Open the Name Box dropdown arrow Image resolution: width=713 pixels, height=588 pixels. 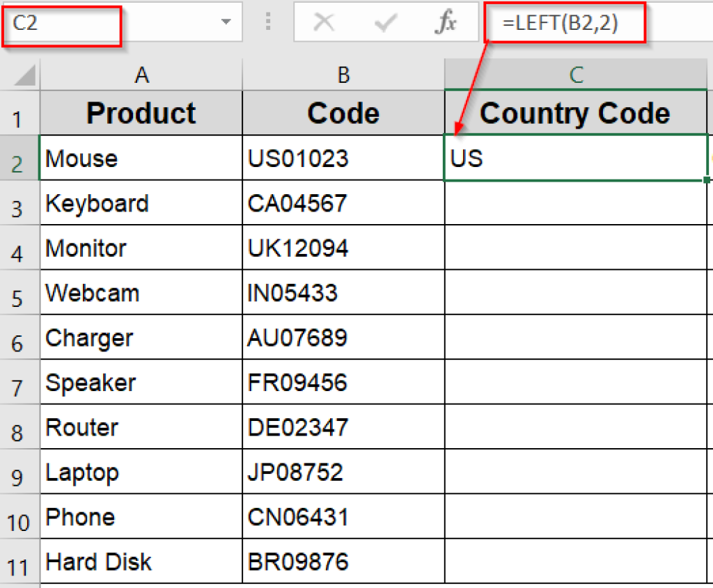point(226,22)
